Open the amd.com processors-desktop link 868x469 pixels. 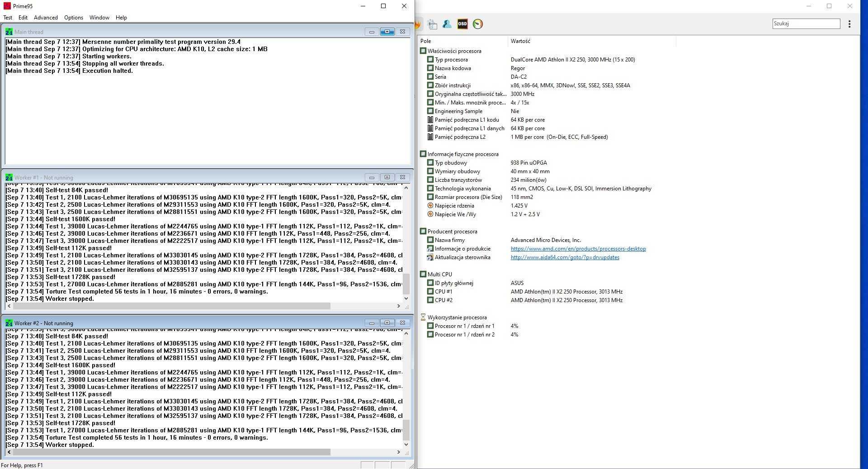578,249
